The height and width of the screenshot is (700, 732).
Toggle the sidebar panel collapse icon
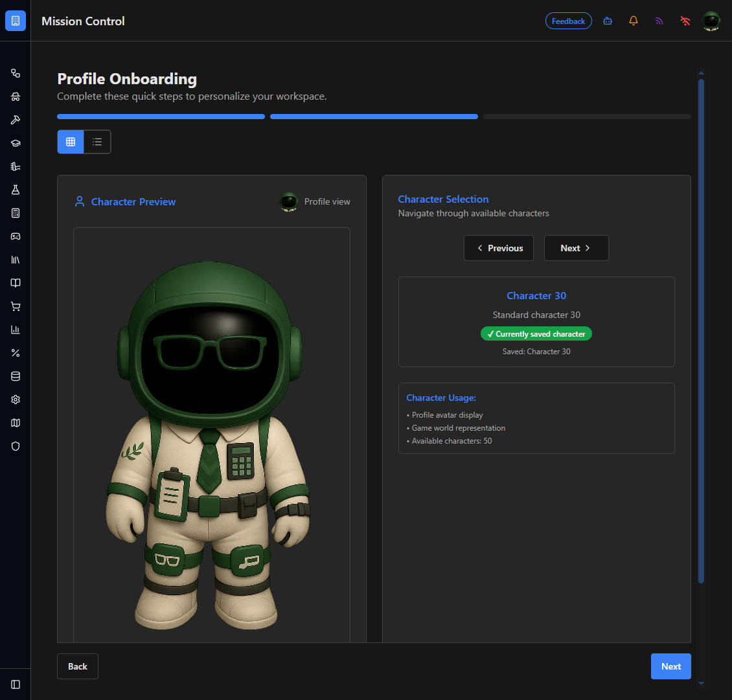16,684
